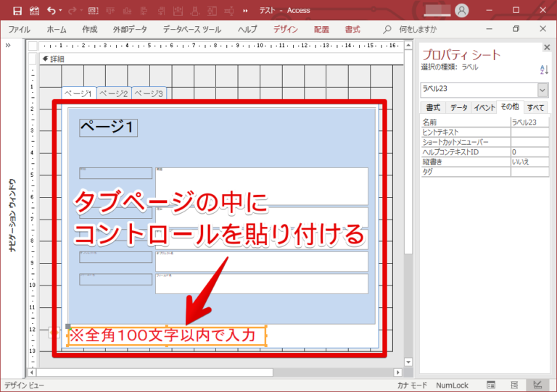Image resolution: width=557 pixels, height=392 pixels.
Task: Switch to the すべて tab in property sheet
Action: pos(535,107)
